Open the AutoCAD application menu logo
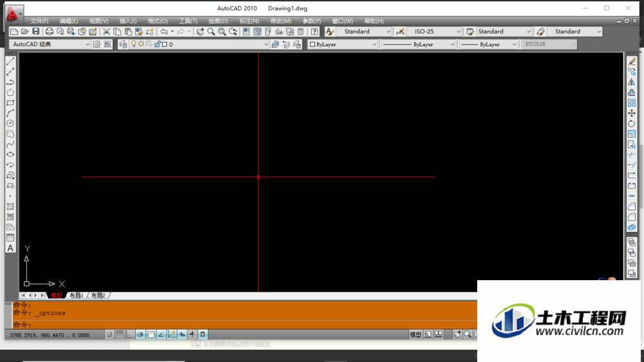This screenshot has width=644, height=362. (14, 14)
